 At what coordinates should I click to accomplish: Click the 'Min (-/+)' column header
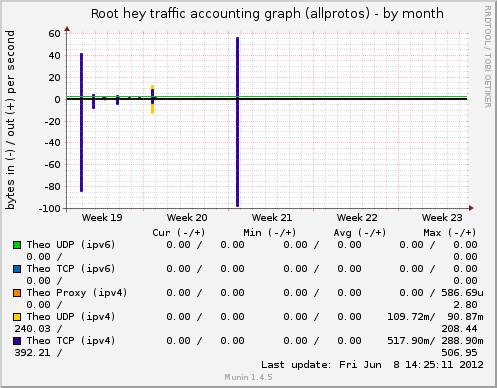tap(270, 233)
